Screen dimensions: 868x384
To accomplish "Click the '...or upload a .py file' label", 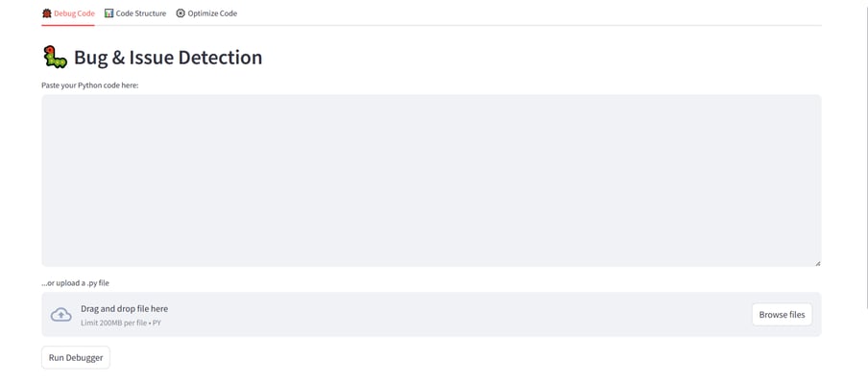I will tap(75, 283).
